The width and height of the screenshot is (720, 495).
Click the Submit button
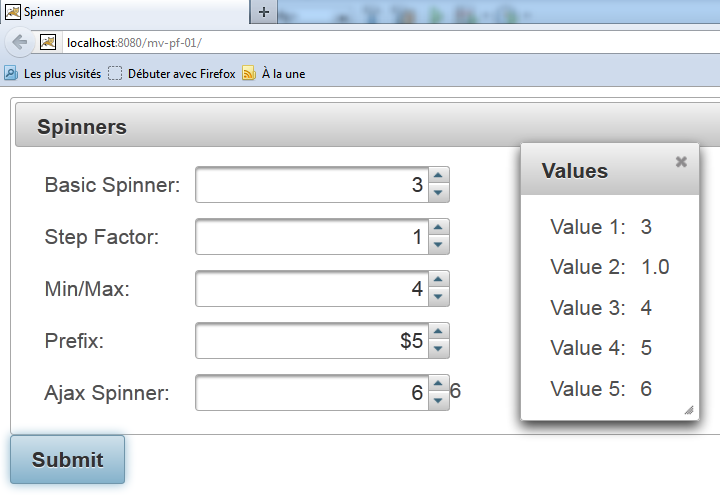(67, 460)
